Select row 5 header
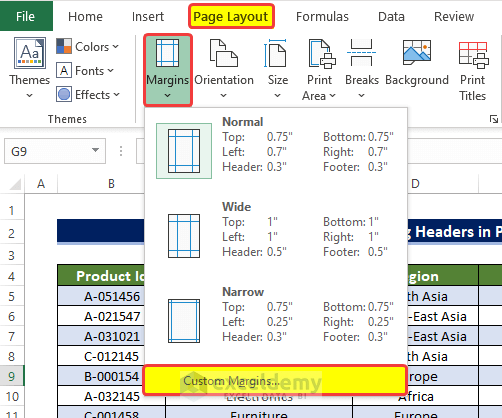Screen dimensions: 502x418 (x=12, y=296)
